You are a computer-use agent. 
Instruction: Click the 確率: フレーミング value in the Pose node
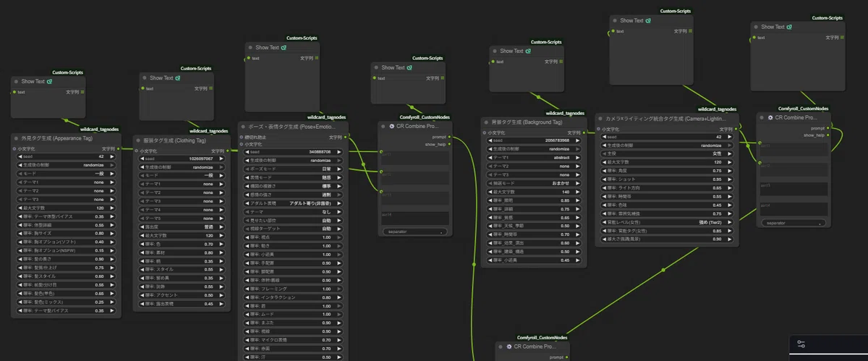[327, 289]
